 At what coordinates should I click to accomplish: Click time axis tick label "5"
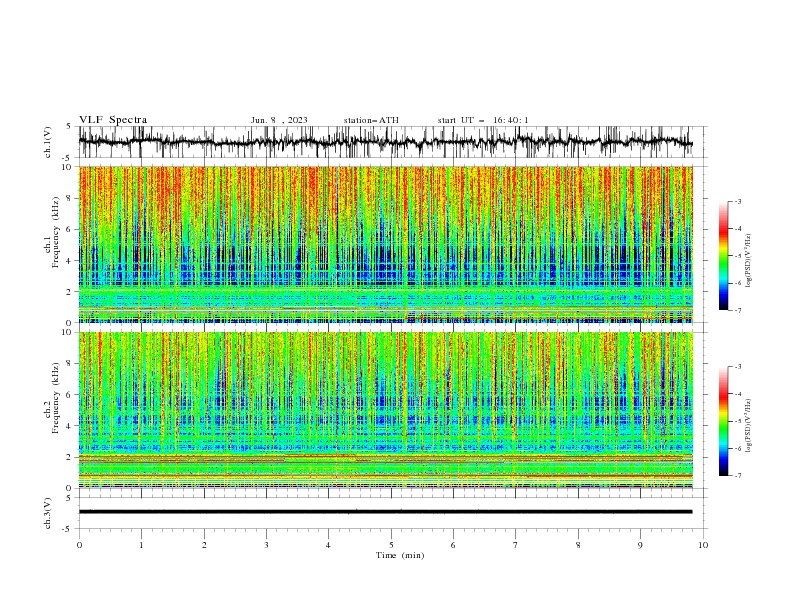[x=391, y=545]
